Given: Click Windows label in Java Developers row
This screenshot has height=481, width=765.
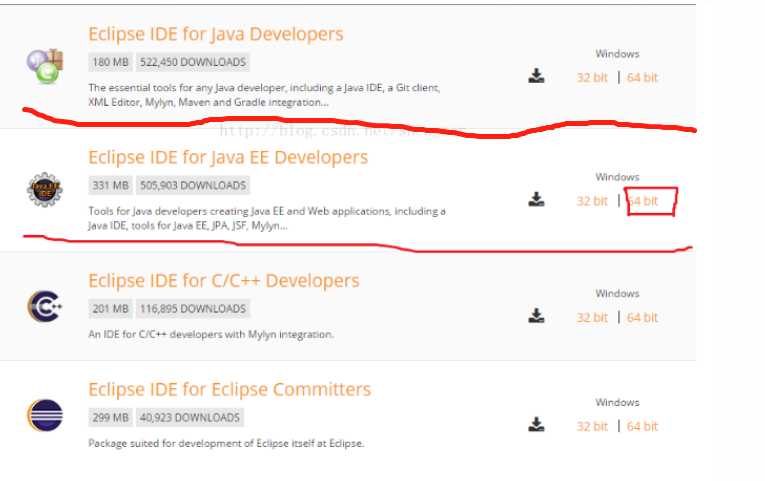Looking at the screenshot, I should pos(617,54).
